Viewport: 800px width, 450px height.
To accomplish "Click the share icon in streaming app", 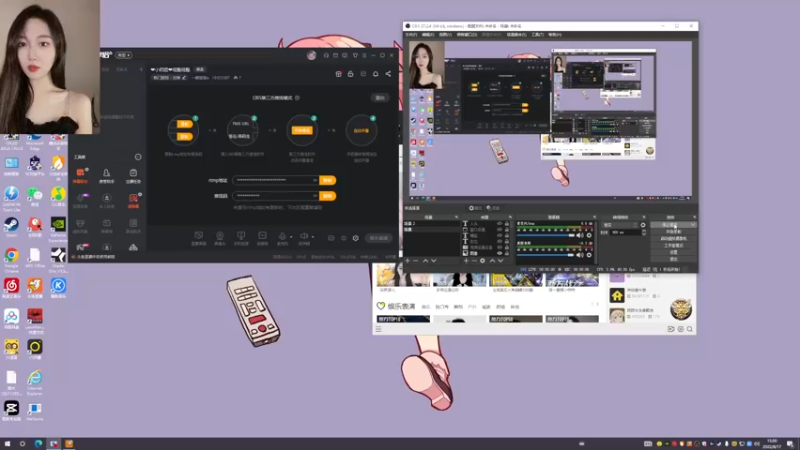I will click(x=388, y=74).
